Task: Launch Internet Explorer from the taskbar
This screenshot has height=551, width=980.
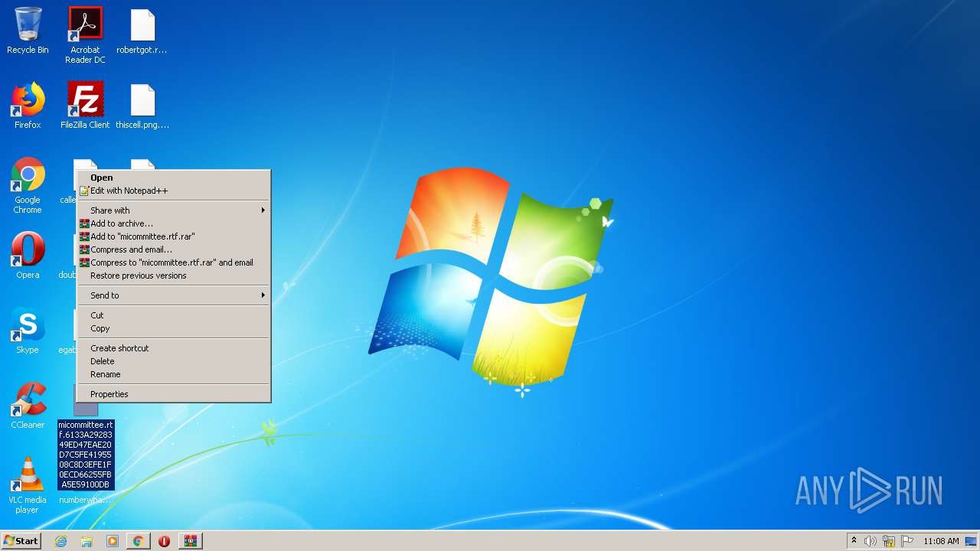Action: pos(60,541)
